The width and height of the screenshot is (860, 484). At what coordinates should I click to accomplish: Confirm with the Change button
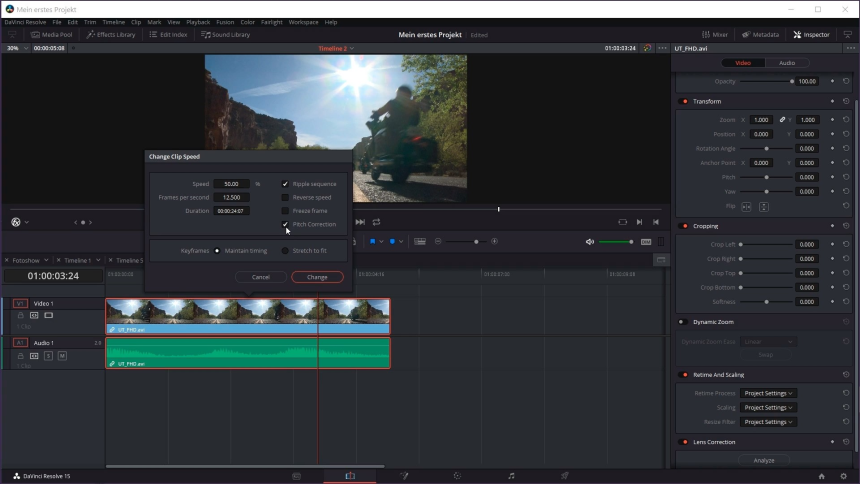pos(318,277)
